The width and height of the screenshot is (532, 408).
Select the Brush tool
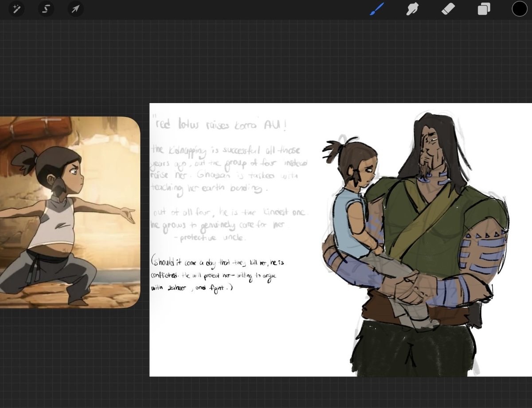pos(376,8)
